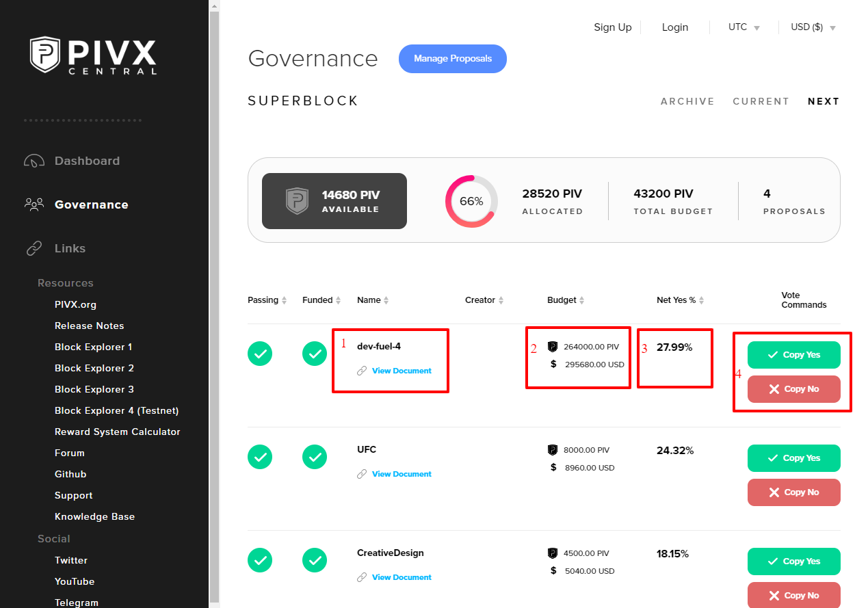This screenshot has height=608, width=868.
Task: Click the Links chain icon in sidebar
Action: coord(34,248)
